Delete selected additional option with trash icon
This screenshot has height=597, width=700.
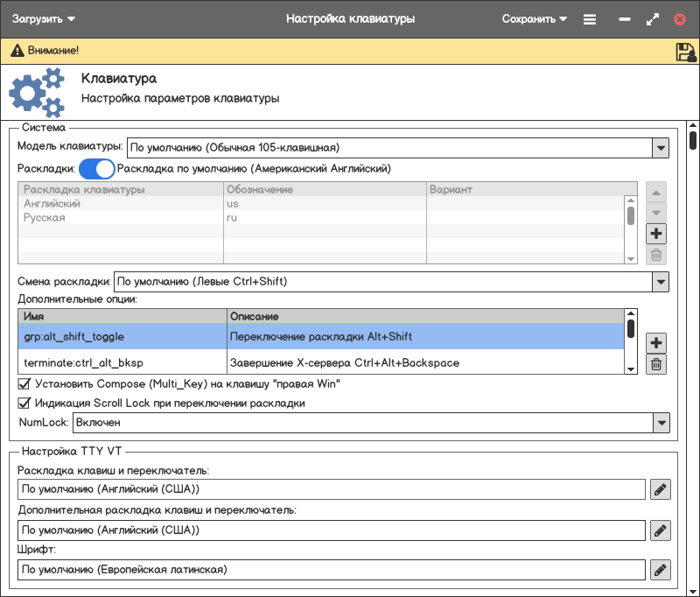coord(656,364)
